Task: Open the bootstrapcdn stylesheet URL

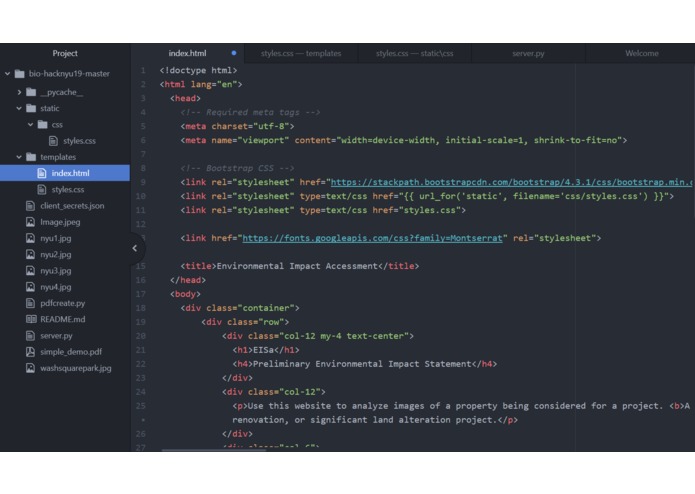Action: (x=512, y=182)
